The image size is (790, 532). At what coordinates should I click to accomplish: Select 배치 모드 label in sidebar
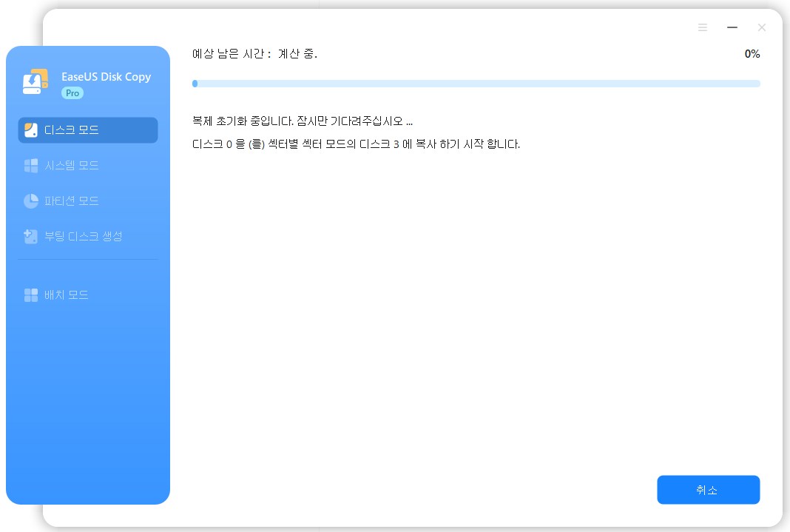(66, 295)
